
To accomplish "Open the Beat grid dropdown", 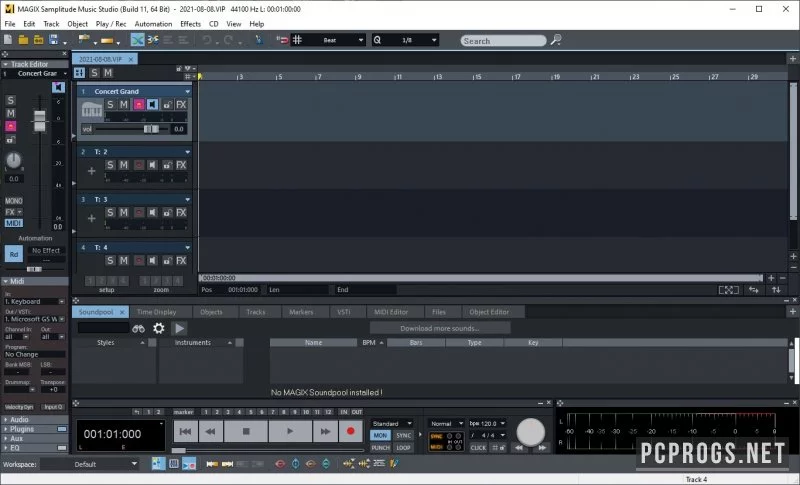I will pos(361,40).
